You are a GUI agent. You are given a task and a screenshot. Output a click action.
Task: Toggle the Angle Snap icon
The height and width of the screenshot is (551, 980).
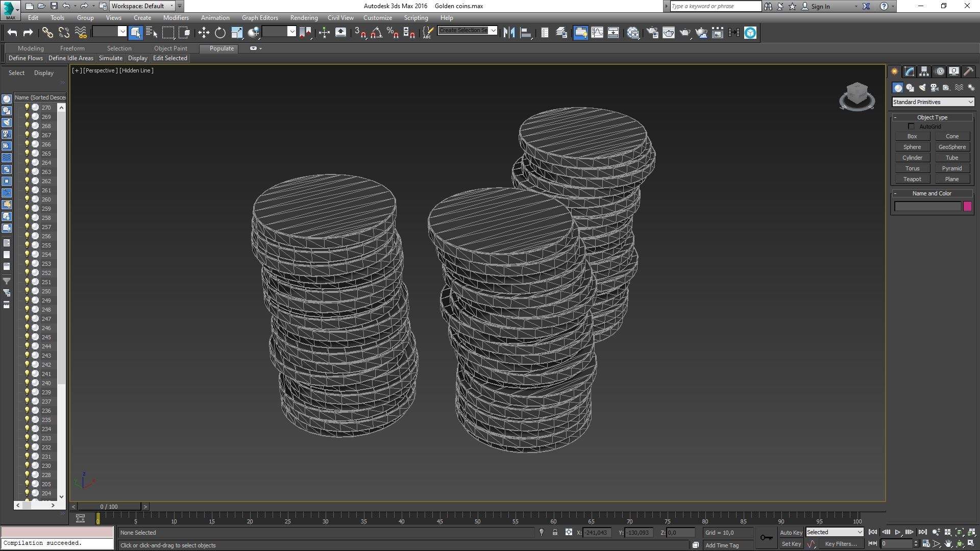click(x=377, y=33)
